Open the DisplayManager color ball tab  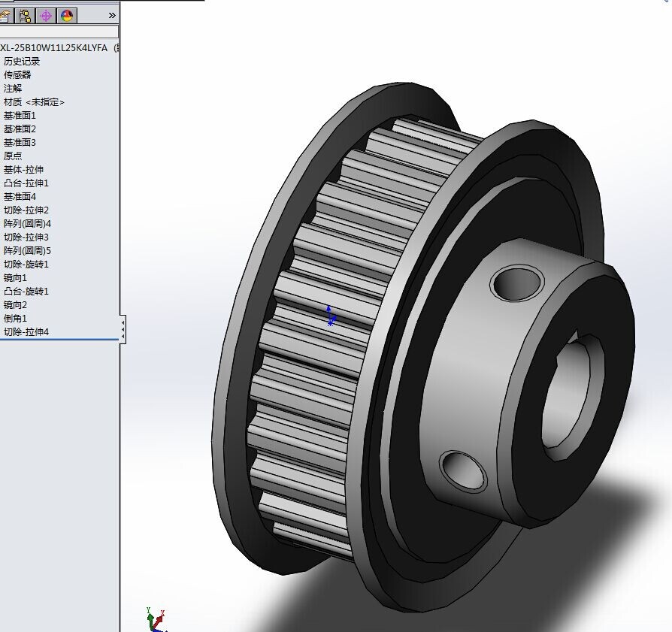point(67,16)
